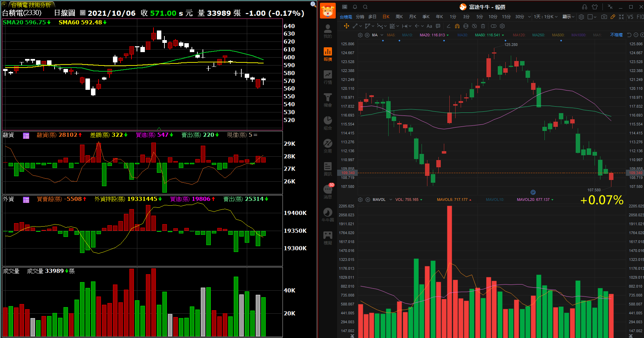Screen dimensions: 644x338
Task: Click the orange pencil drawing icon
Action: pos(613,17)
